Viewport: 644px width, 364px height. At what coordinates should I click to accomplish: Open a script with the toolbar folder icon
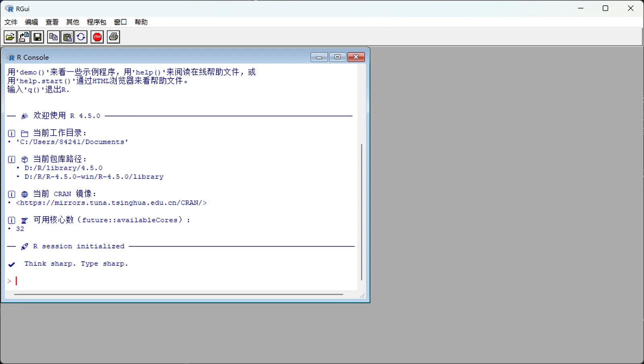tap(10, 37)
